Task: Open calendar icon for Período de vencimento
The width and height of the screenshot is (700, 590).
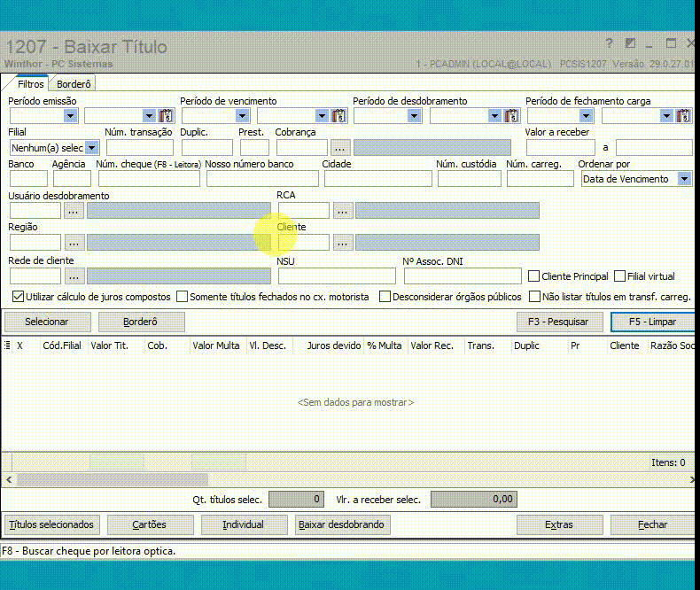Action: pyautogui.click(x=338, y=116)
